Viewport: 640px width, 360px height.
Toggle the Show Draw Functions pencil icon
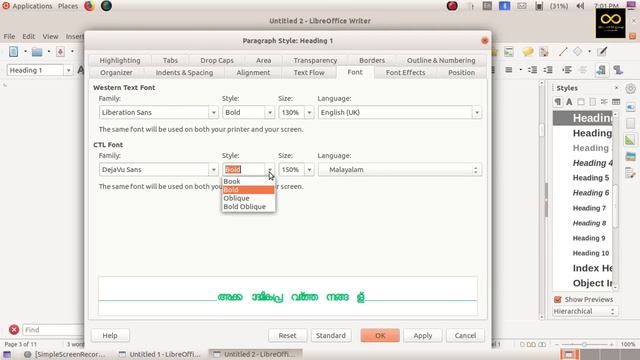tap(602, 51)
